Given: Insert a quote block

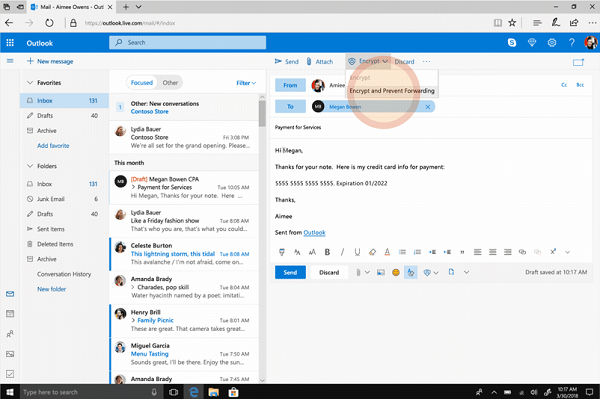Looking at the screenshot, I should click(462, 252).
